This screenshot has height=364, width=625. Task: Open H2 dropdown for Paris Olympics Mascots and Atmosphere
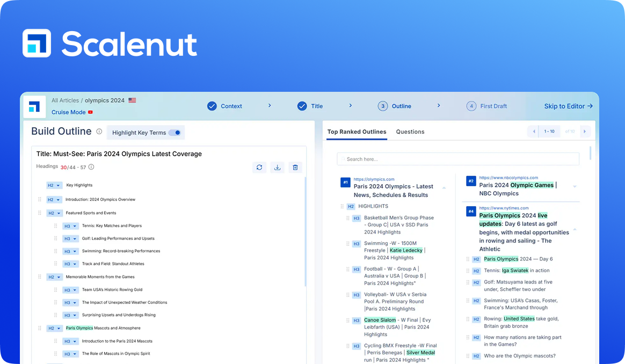(54, 329)
